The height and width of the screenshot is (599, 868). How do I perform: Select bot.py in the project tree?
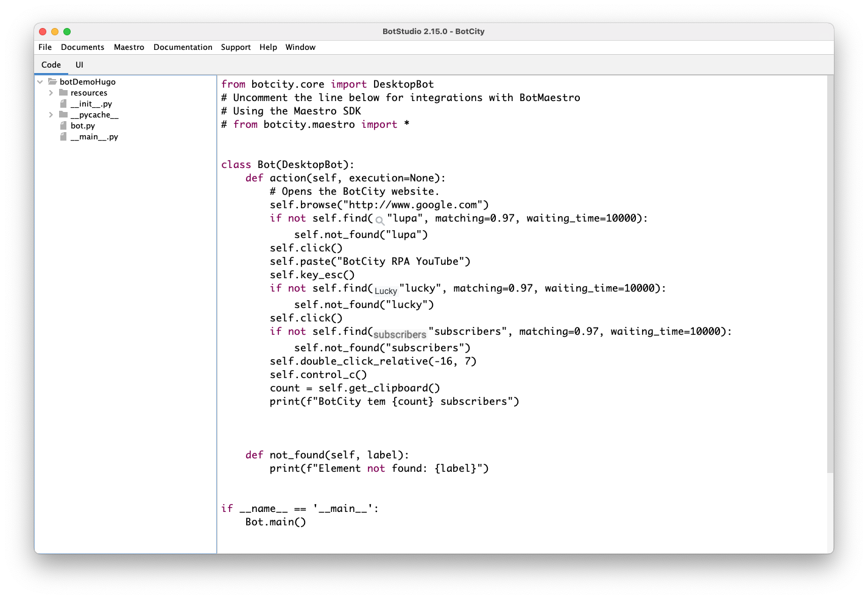pyautogui.click(x=82, y=125)
